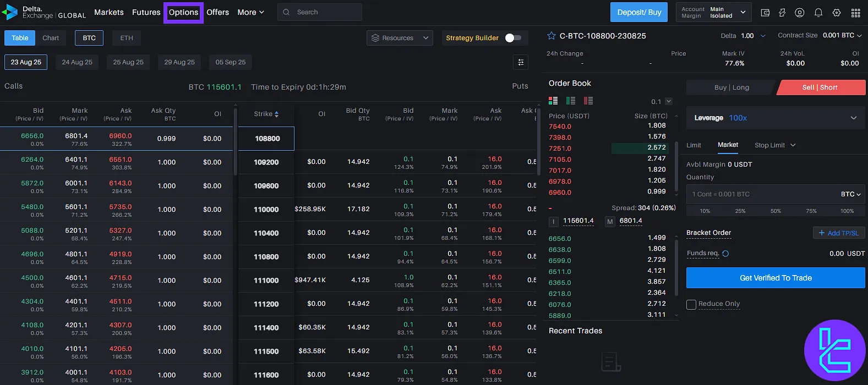Check the Reduce Only checkbox
Screen dimensions: 868x385
click(691, 304)
